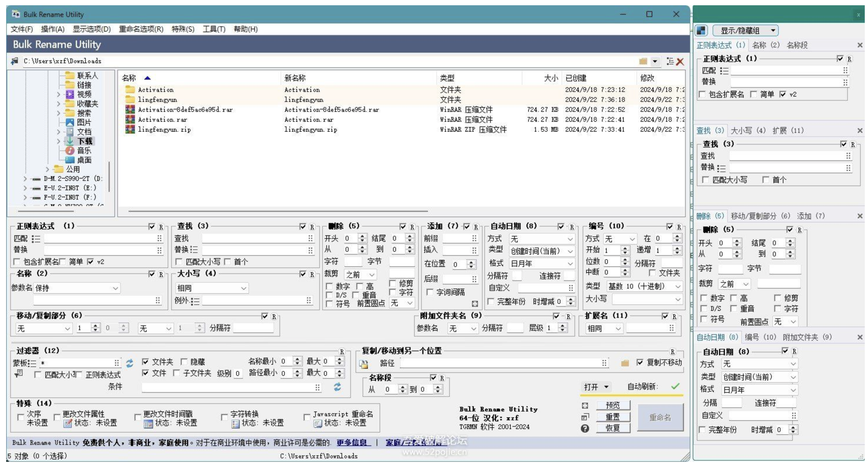Click the 预览 button
The width and height of the screenshot is (868, 463).
(x=613, y=405)
